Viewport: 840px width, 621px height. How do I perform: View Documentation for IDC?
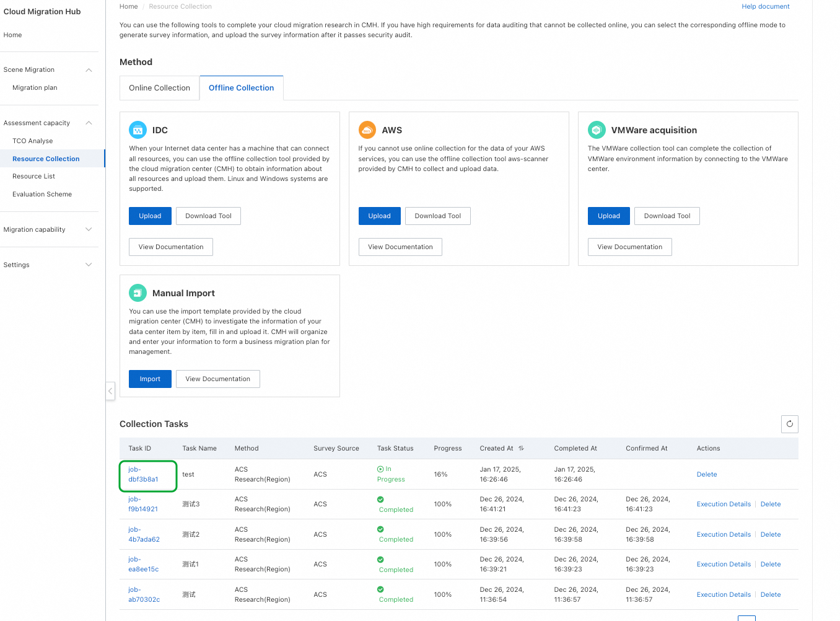pos(171,247)
